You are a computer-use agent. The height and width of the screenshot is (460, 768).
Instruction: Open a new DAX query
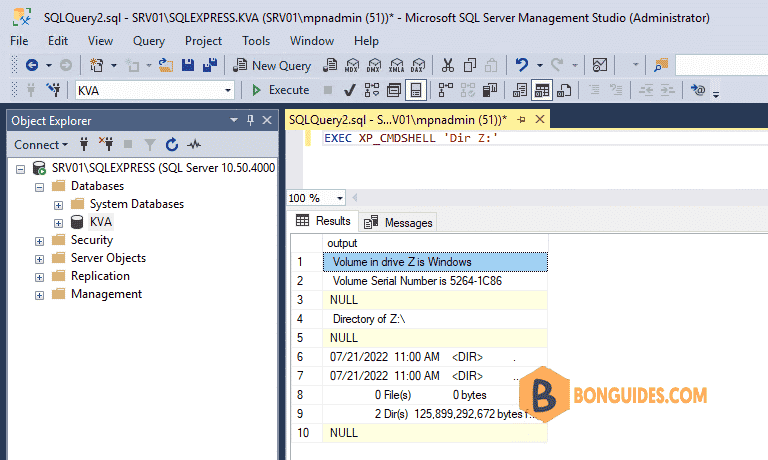(x=418, y=65)
